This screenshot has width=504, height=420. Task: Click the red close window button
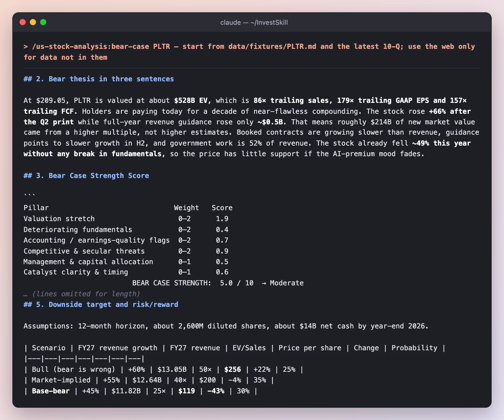coord(22,22)
